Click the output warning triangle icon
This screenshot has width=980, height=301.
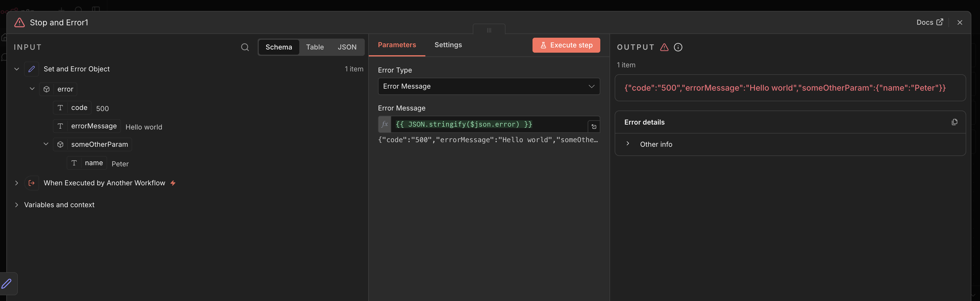664,47
